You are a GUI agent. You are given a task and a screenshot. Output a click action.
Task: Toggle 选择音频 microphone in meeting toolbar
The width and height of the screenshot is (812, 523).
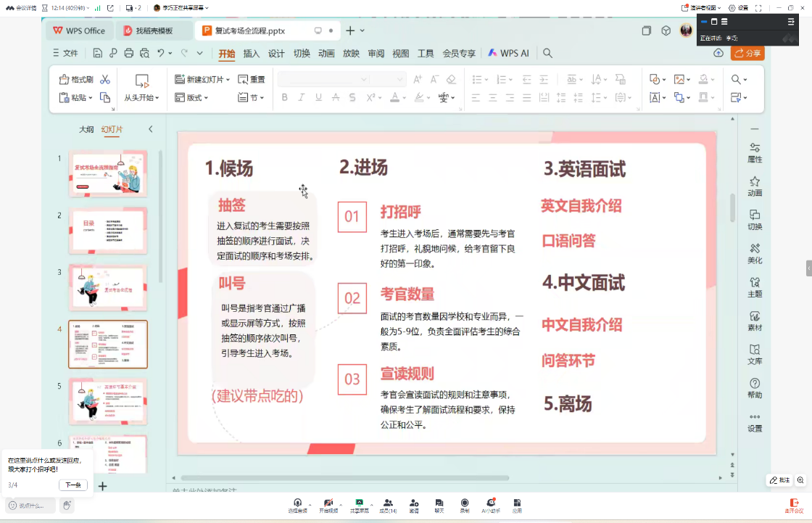(x=298, y=506)
